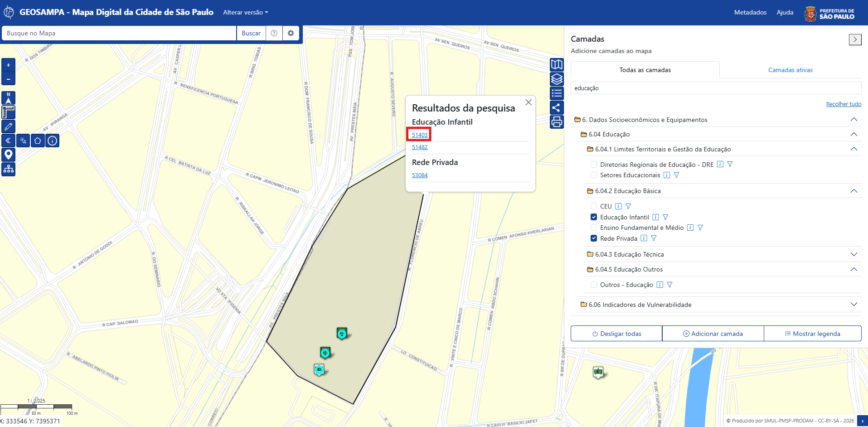This screenshot has width=868, height=427.
Task: Click the Prefeitura de São Paulo logo
Action: point(830,14)
